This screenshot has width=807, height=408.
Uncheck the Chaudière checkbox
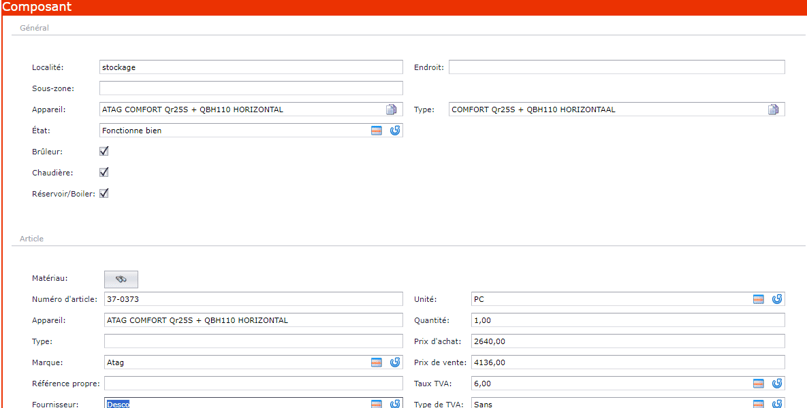[x=104, y=172]
